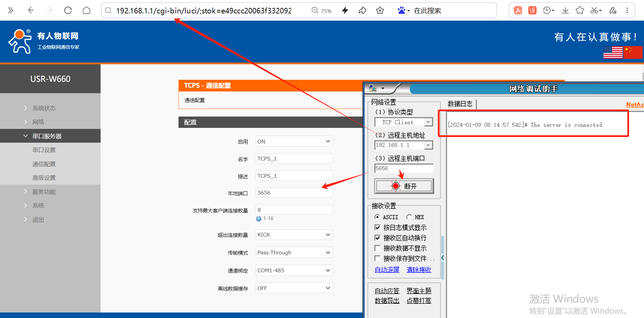Open the 传输模式 Pass-Through dropdown
Screen dimensions: 644x318
click(x=294, y=253)
